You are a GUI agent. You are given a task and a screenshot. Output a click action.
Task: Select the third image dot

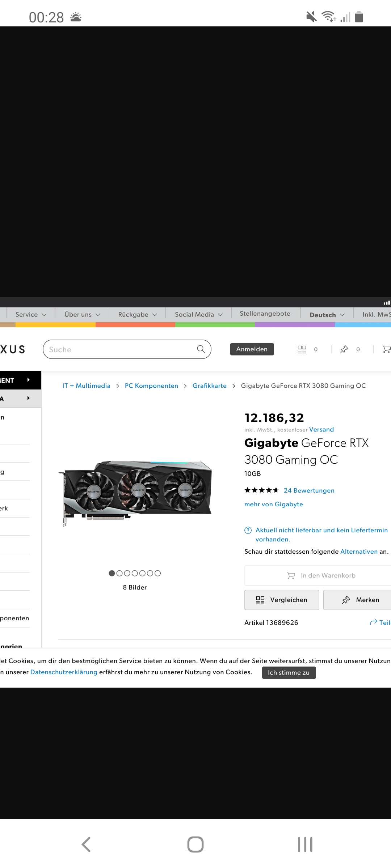(127, 573)
